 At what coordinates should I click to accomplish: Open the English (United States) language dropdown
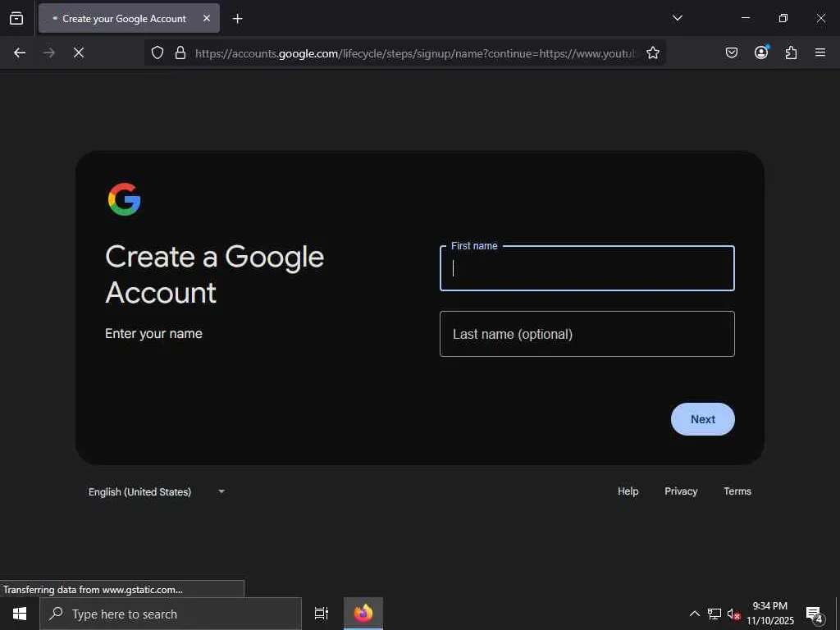pos(157,492)
